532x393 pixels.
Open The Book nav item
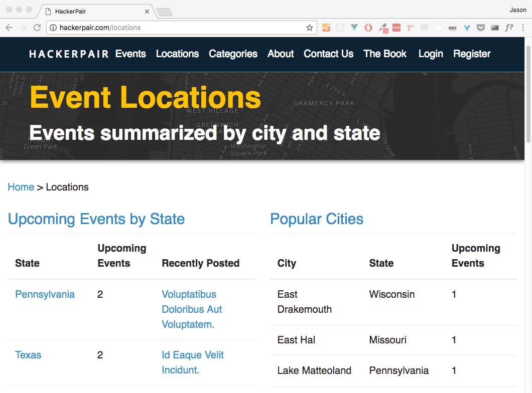(385, 54)
